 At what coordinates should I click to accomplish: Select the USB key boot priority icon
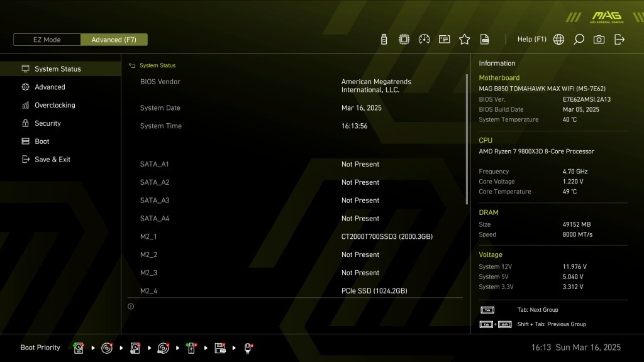191,348
